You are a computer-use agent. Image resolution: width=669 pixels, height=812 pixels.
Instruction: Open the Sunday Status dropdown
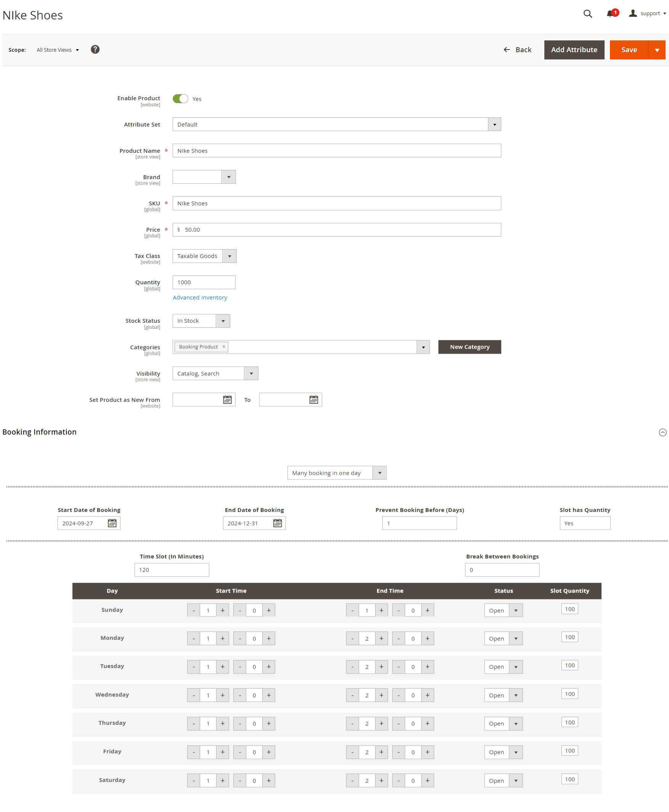point(503,610)
